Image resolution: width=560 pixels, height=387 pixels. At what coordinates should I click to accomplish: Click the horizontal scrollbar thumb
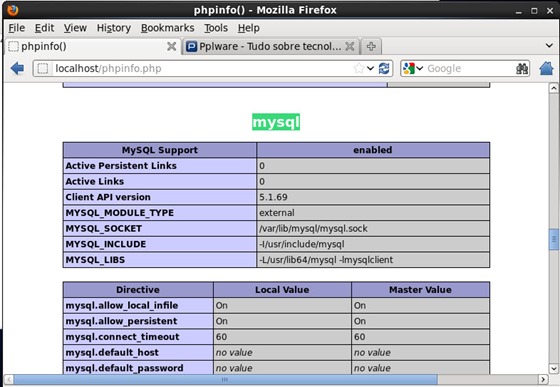coord(225,379)
